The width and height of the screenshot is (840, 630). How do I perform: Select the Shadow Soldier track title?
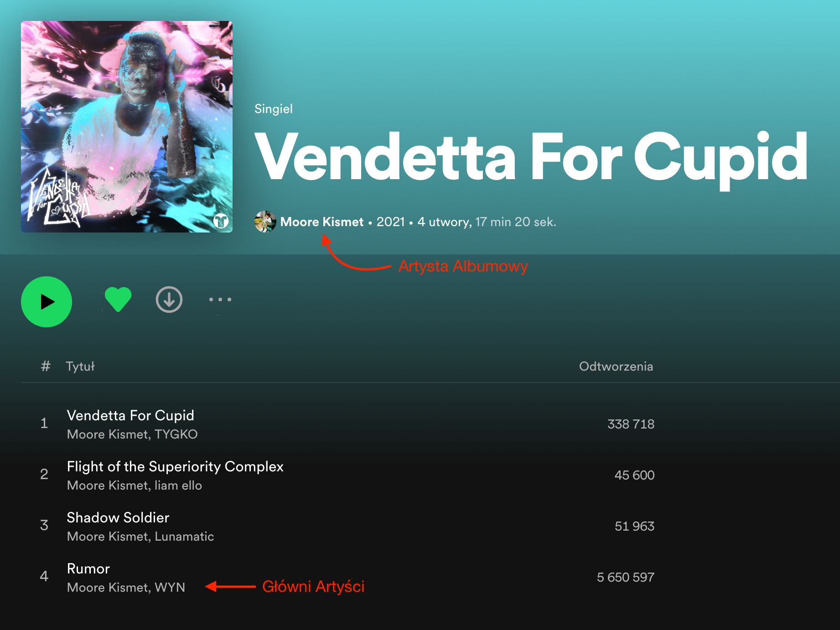point(118,517)
